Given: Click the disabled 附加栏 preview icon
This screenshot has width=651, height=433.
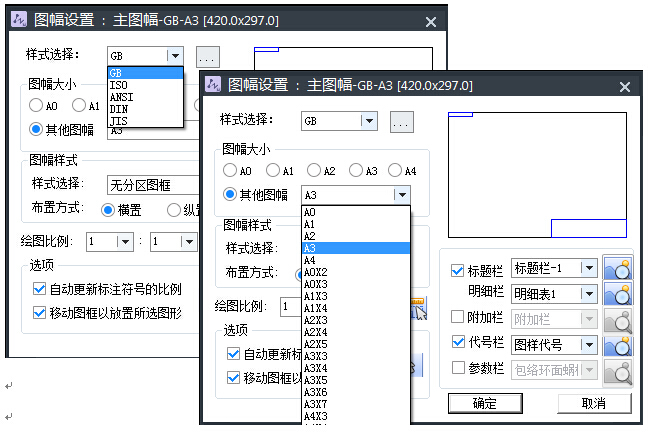Looking at the screenshot, I should coord(618,320).
